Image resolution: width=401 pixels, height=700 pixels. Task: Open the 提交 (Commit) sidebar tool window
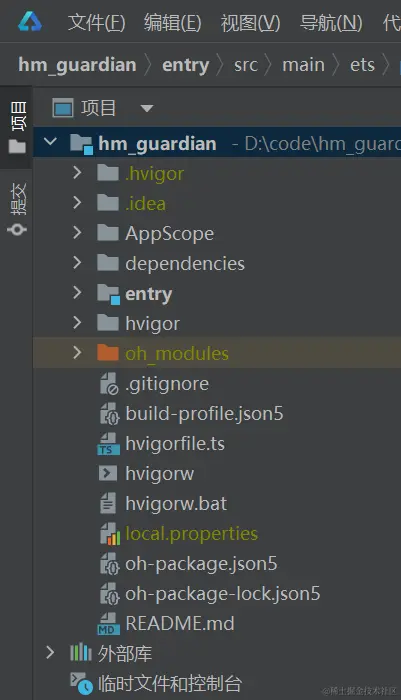pos(17,209)
